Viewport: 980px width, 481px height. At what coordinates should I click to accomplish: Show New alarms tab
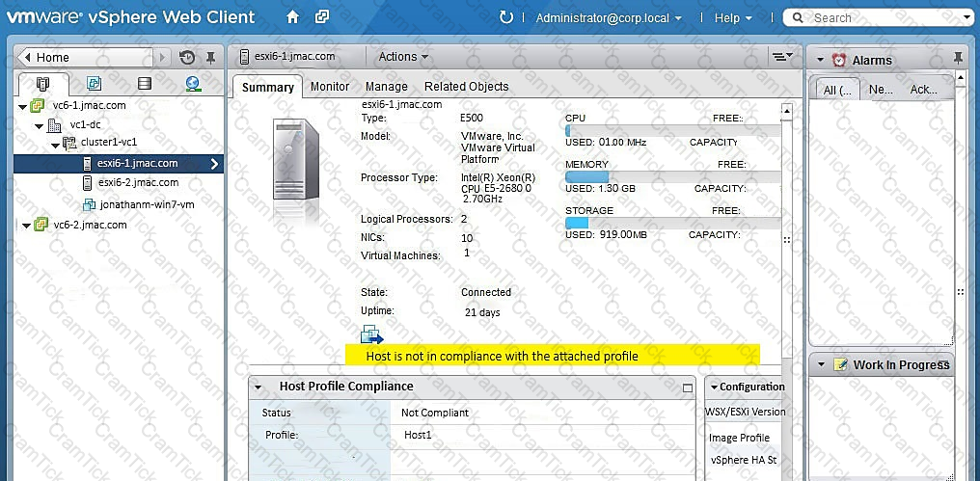click(881, 90)
